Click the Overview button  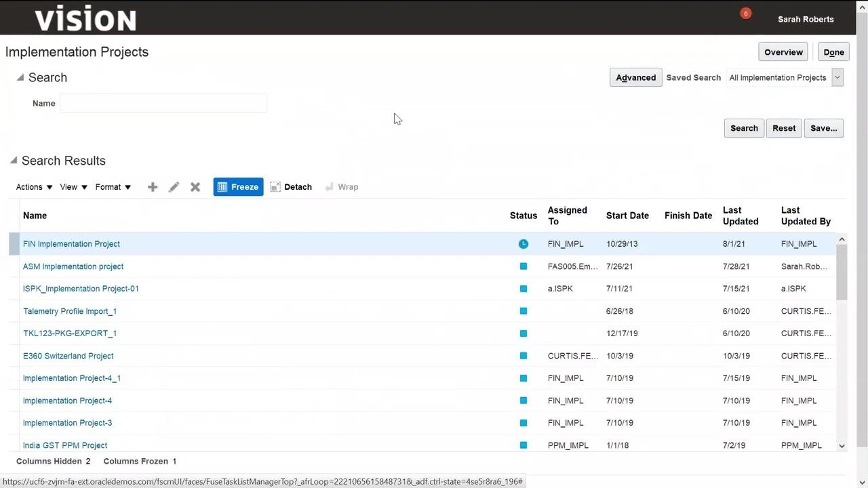[783, 52]
